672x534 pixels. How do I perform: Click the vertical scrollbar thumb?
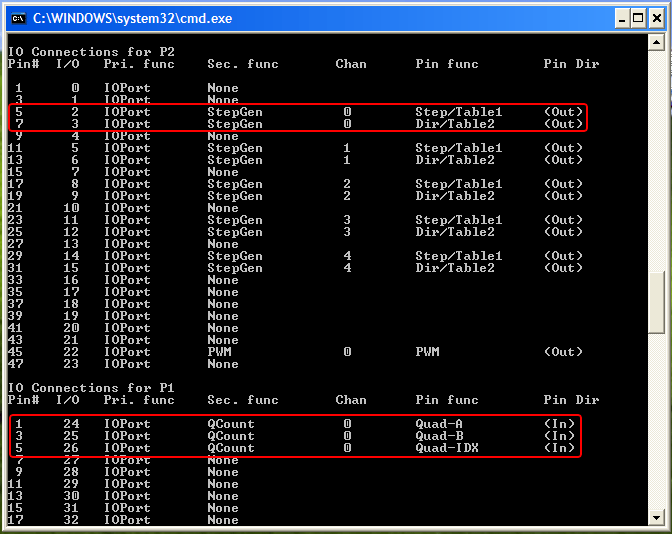(656, 302)
